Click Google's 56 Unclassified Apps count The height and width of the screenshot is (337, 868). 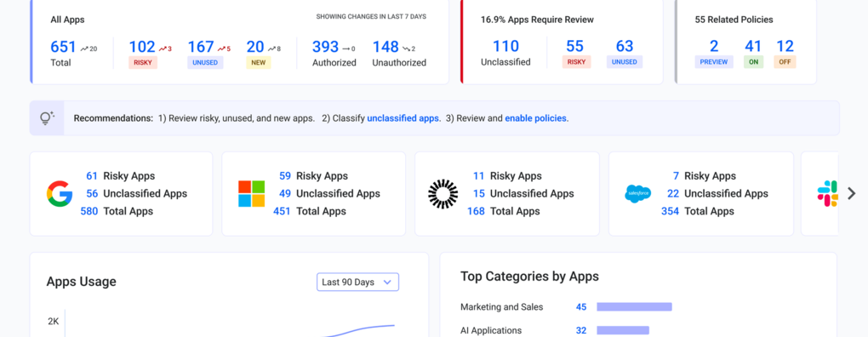(x=92, y=194)
